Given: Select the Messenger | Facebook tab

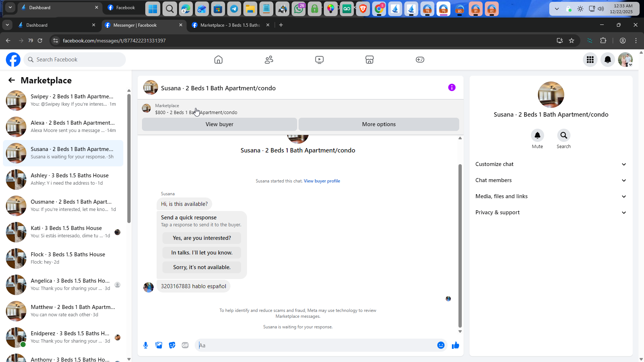Looking at the screenshot, I should pyautogui.click(x=143, y=25).
